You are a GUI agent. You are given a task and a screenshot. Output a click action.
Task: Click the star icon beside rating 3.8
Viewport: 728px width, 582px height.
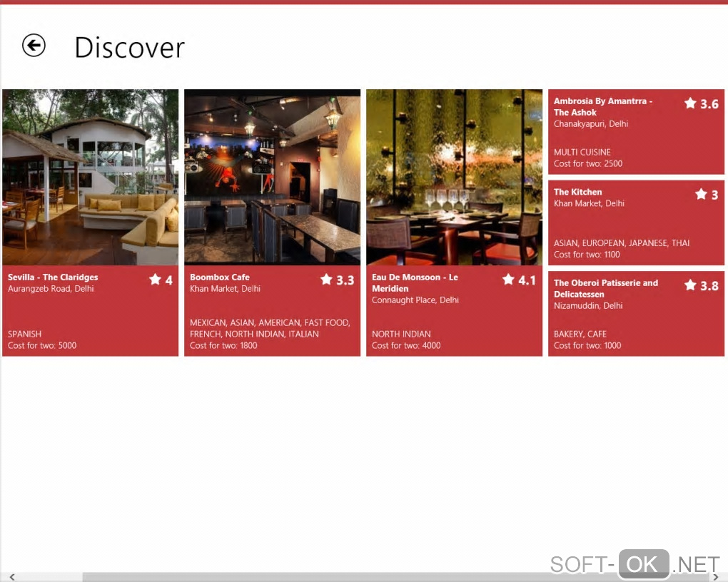690,285
